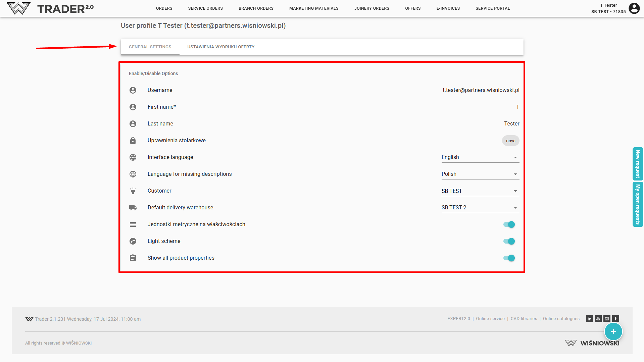Click the nova permission chip
The image size is (644, 362).
pyautogui.click(x=510, y=141)
